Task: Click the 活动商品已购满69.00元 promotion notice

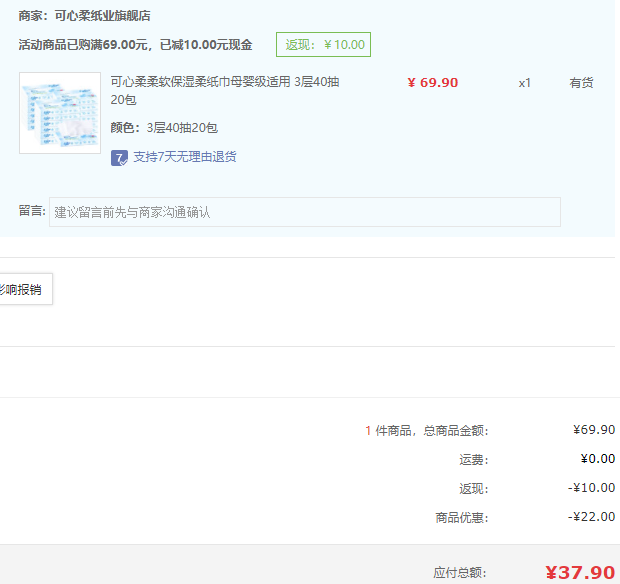Action: (135, 45)
